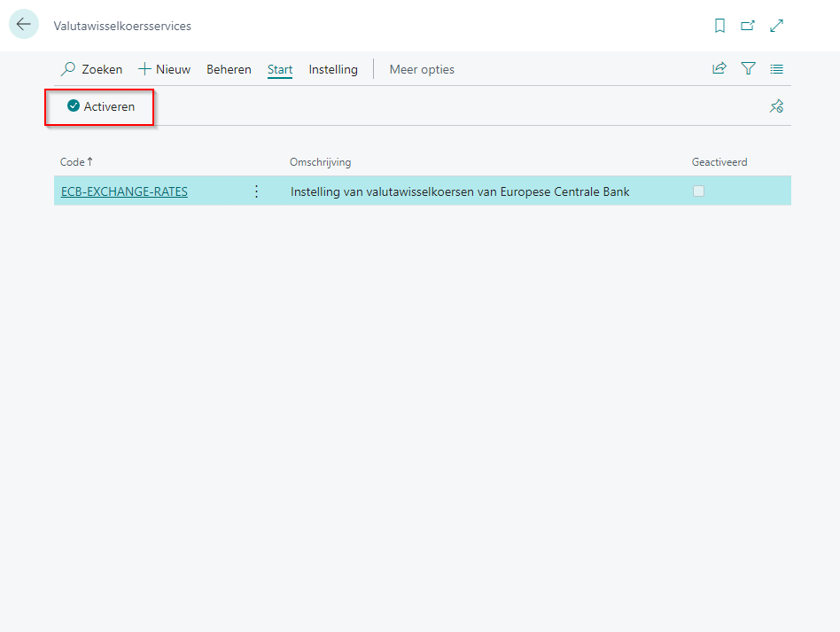Open the ECB-EXCHANGE-RATES link
This screenshot has width=840, height=632.
tap(124, 191)
